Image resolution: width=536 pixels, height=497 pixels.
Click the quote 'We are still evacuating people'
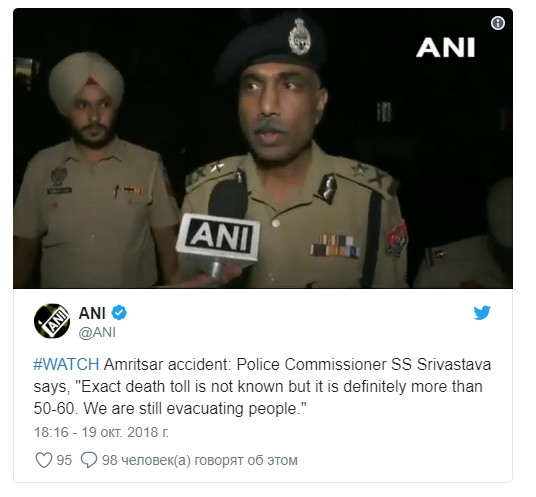[192, 408]
